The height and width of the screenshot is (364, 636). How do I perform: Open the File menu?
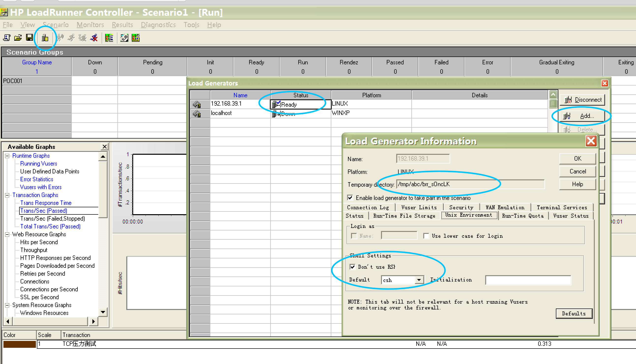coord(8,25)
